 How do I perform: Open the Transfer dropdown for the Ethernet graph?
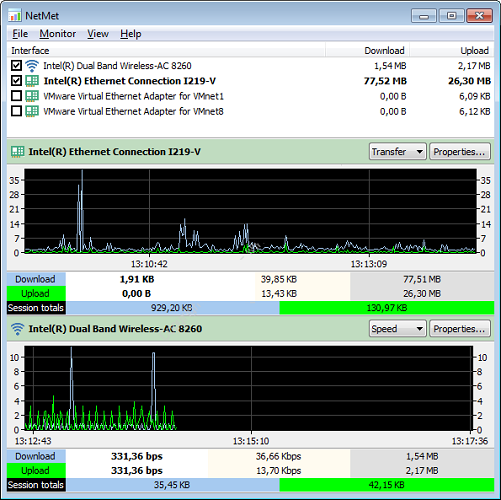click(x=398, y=152)
